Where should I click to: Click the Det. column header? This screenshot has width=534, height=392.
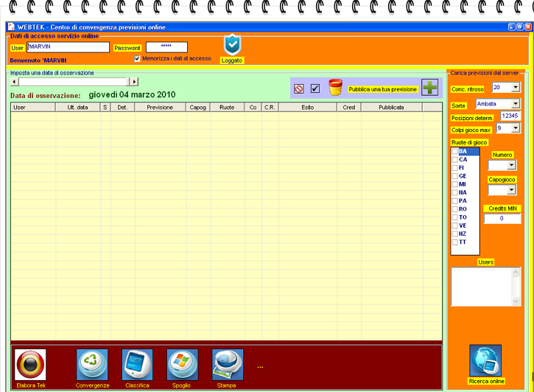(122, 108)
